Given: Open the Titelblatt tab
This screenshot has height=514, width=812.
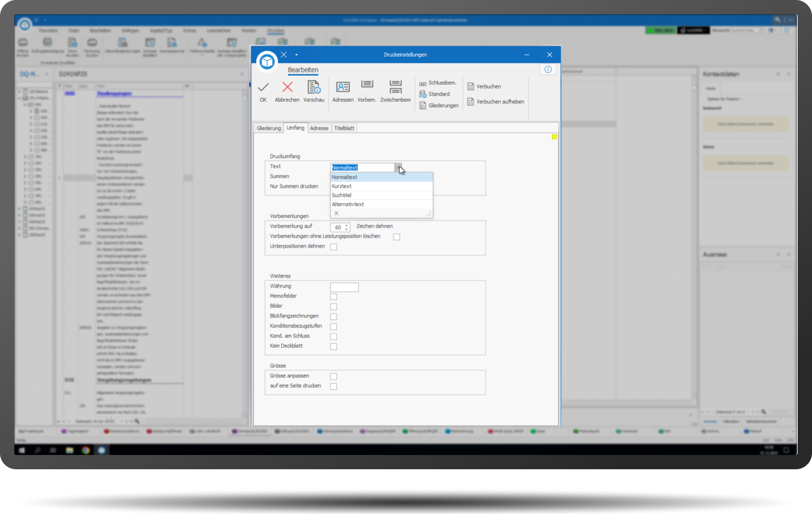Looking at the screenshot, I should (344, 128).
